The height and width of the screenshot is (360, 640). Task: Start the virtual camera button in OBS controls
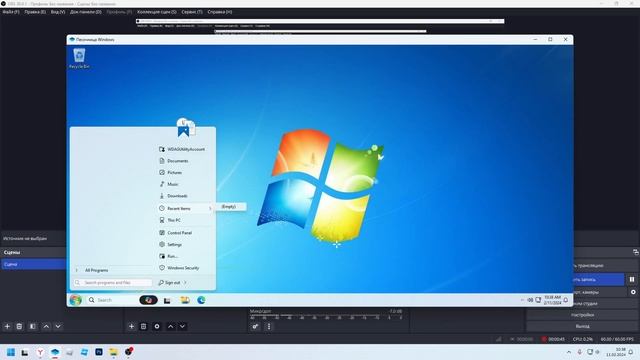pyautogui.click(x=600, y=292)
